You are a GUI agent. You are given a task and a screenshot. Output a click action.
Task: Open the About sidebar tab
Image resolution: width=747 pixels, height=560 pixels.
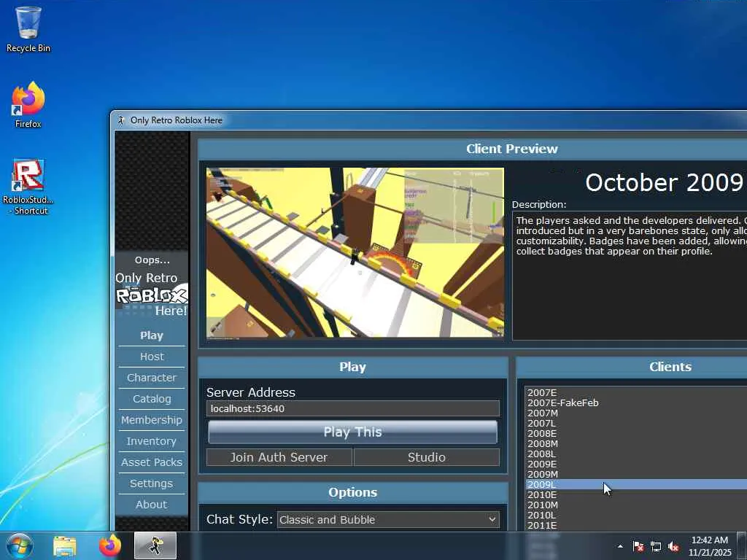pyautogui.click(x=152, y=505)
